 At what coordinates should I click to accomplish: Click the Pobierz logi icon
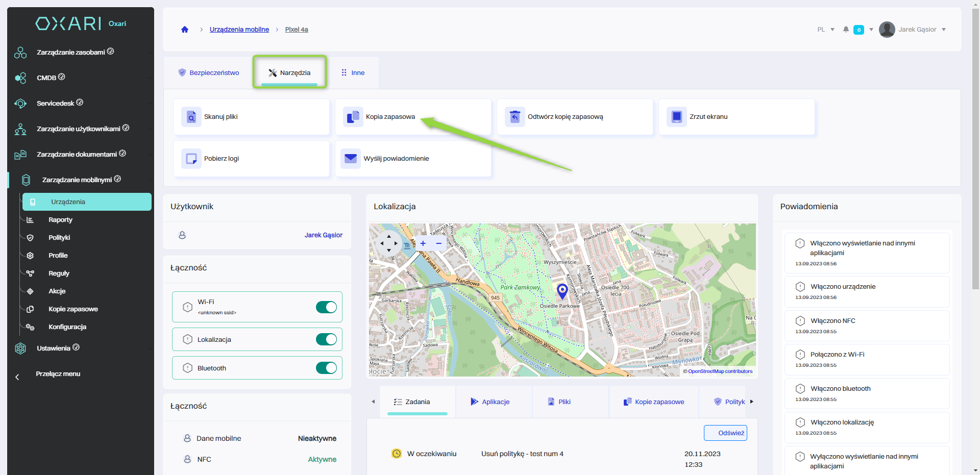pos(191,159)
